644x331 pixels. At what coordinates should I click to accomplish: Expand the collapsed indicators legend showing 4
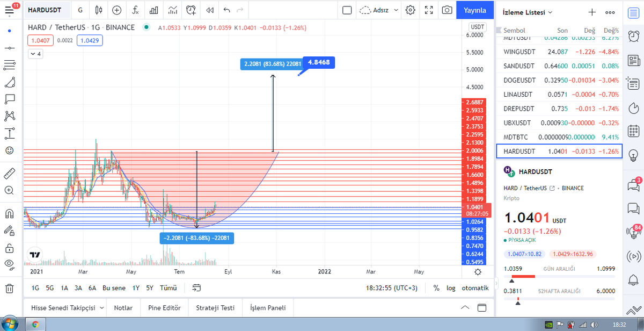tap(35, 54)
